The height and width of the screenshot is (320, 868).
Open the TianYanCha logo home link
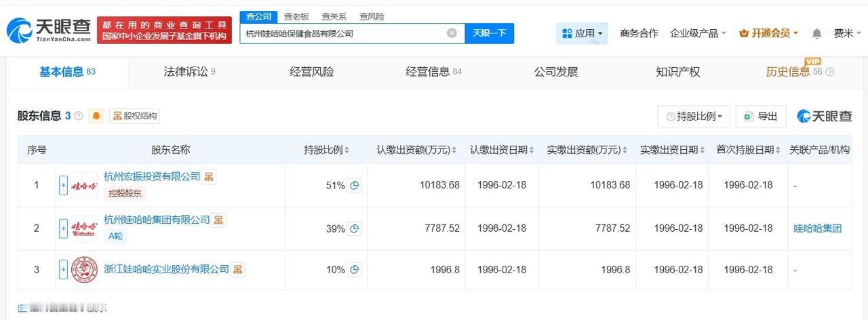[48, 30]
